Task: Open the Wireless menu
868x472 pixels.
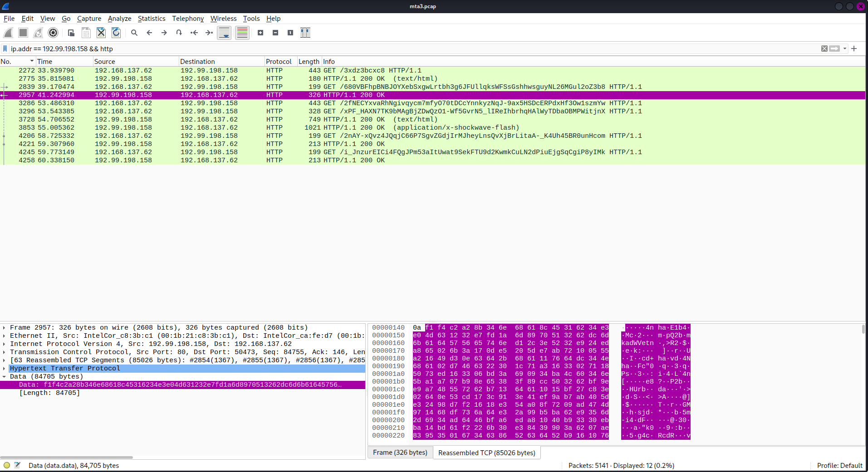Action: coord(224,19)
